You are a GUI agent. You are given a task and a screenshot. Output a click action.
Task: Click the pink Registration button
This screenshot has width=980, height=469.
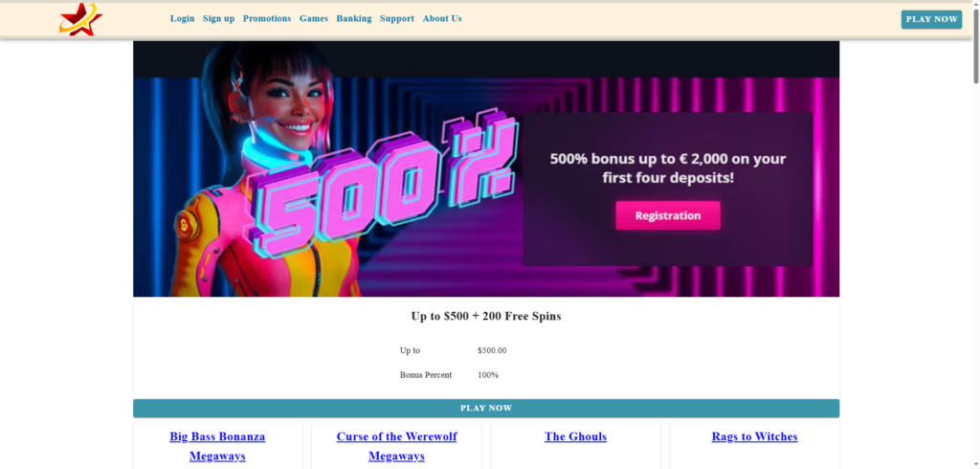667,215
